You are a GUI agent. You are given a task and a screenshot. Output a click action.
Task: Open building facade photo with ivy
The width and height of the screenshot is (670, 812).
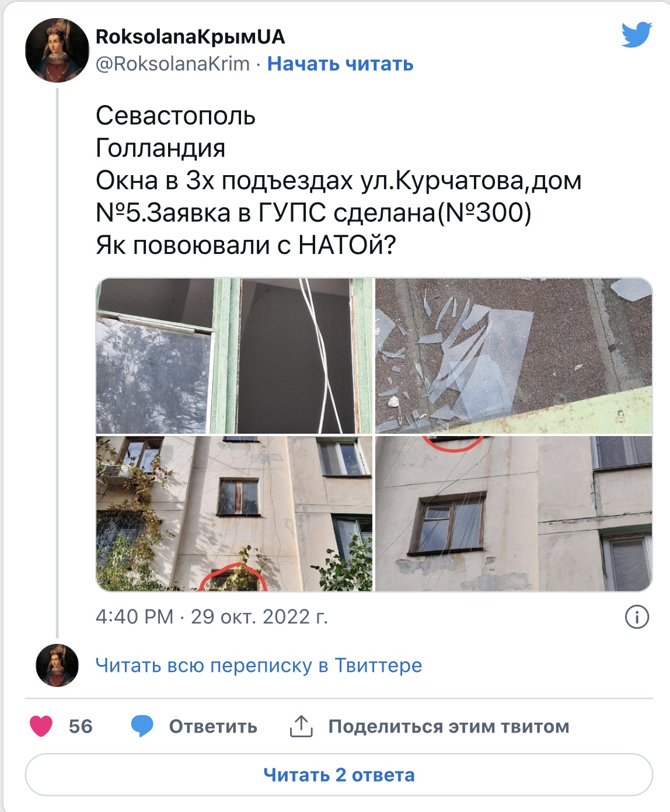pyautogui.click(x=234, y=514)
